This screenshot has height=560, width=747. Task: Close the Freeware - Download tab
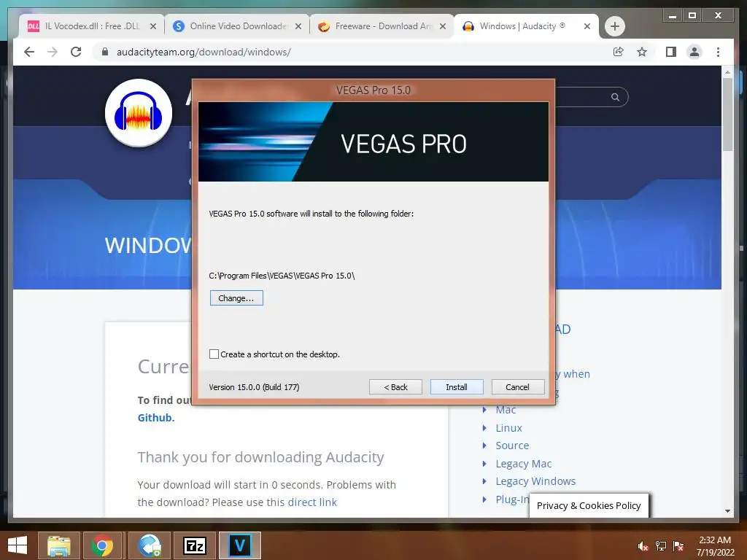click(443, 26)
